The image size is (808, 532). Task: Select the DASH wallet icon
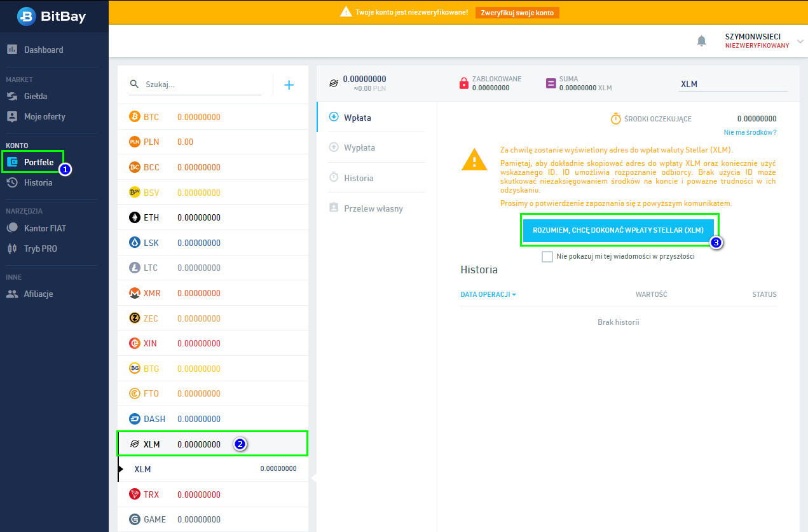(134, 419)
